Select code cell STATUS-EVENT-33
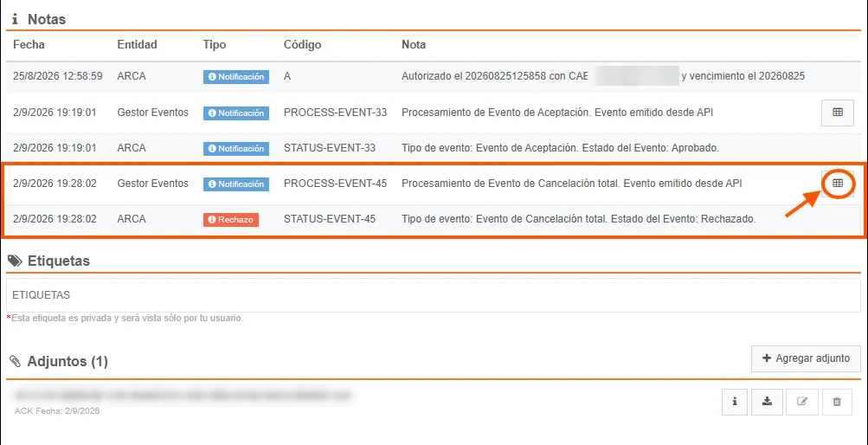 330,148
